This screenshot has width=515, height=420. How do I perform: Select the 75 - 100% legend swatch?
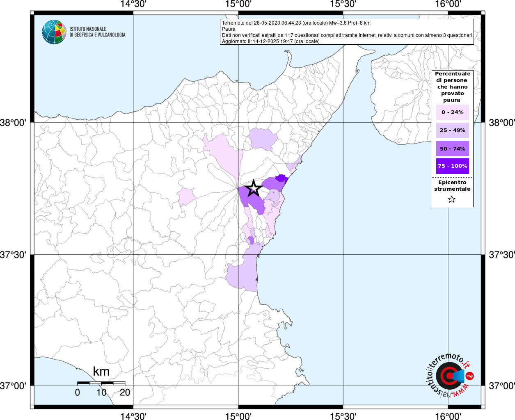pos(452,166)
